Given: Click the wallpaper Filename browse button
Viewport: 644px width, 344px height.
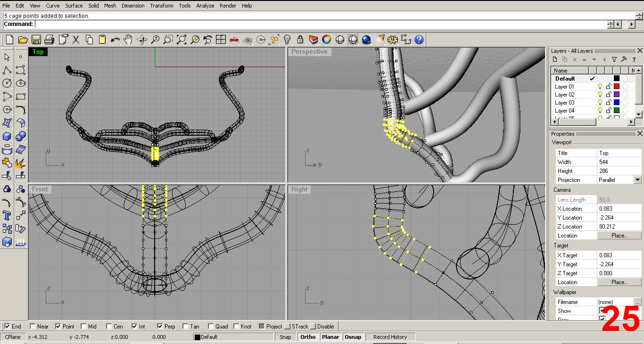Looking at the screenshot, I should (x=637, y=302).
